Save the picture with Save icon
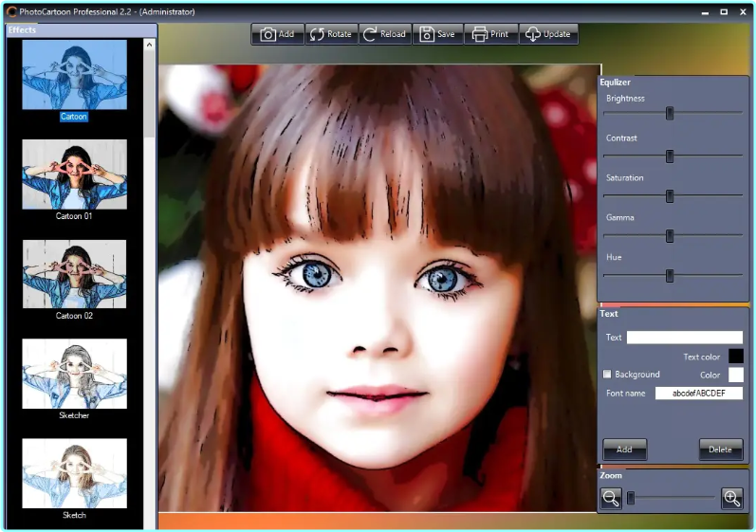Image resolution: width=756 pixels, height=532 pixels. [437, 34]
